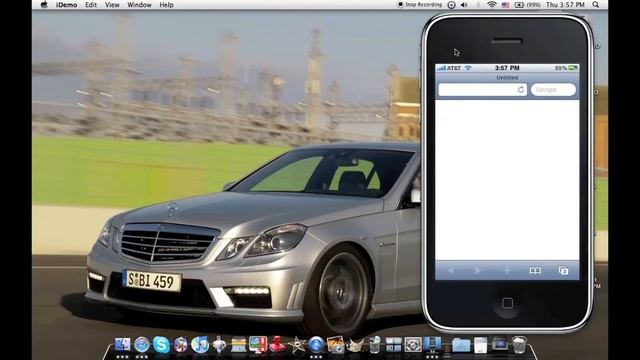640x360 pixels.
Task: Open the View menu
Action: (x=112, y=5)
